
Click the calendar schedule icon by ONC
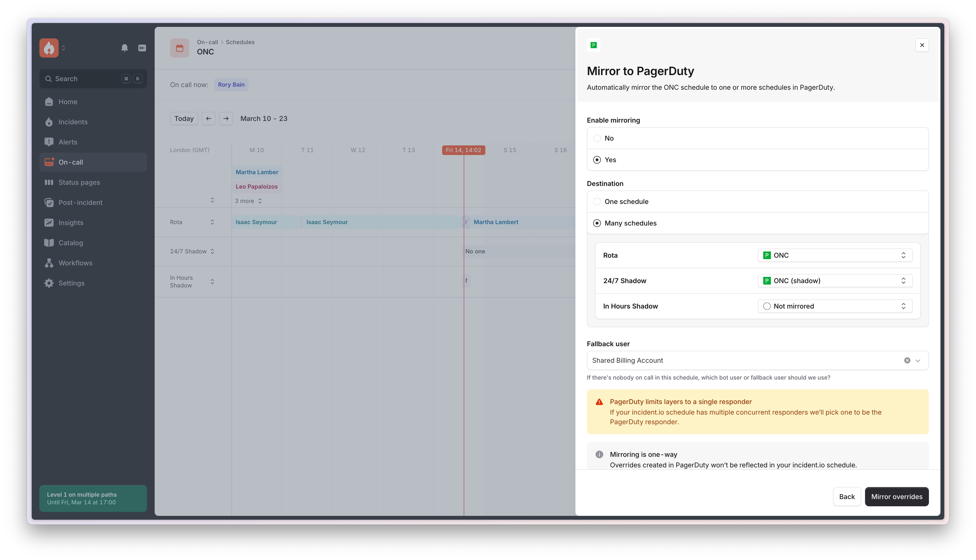point(179,48)
